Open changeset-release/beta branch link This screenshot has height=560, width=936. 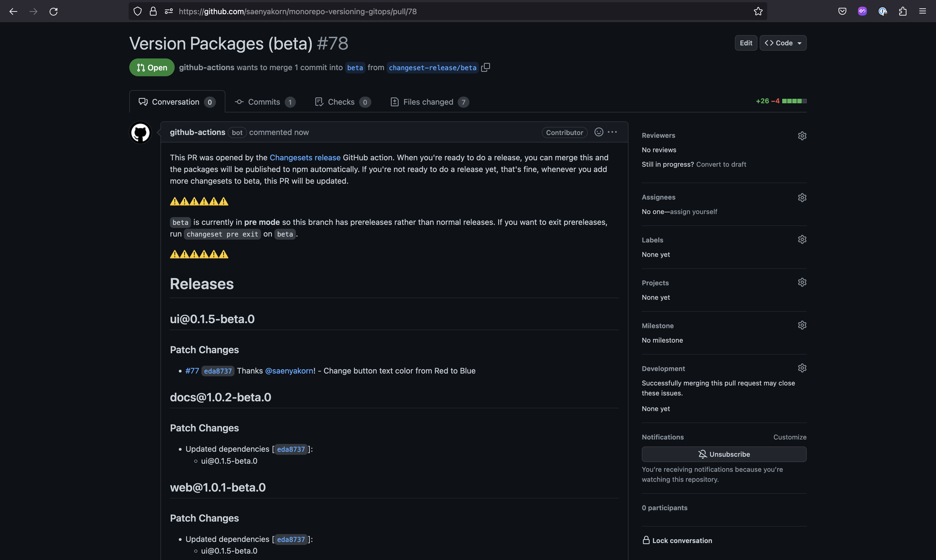(x=432, y=68)
